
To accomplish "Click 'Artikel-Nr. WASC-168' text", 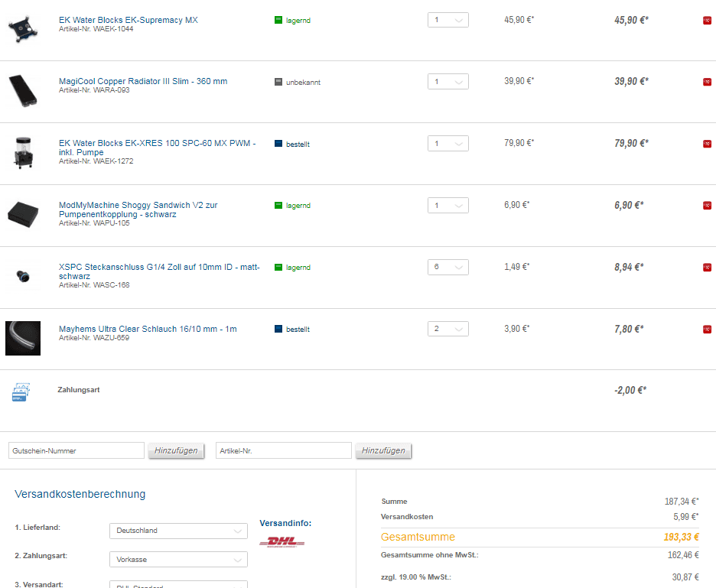I will click(x=94, y=285).
